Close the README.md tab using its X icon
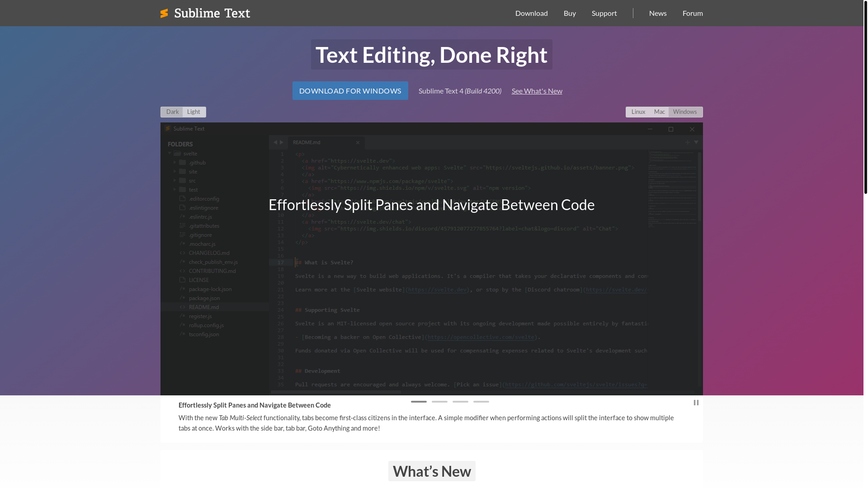The height and width of the screenshot is (488, 868). tap(358, 143)
